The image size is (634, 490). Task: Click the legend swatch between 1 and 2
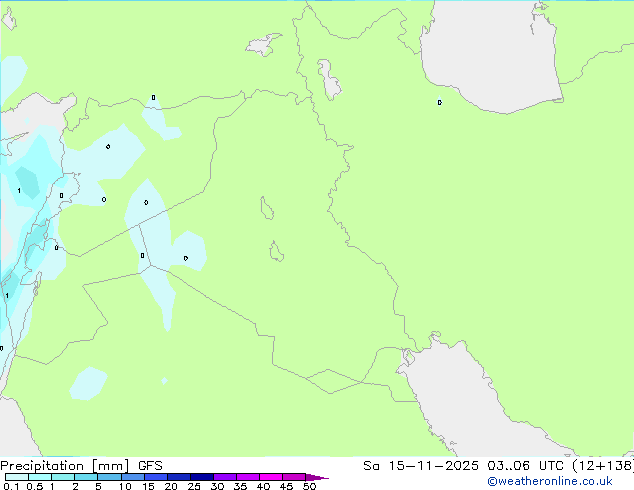pos(63,477)
